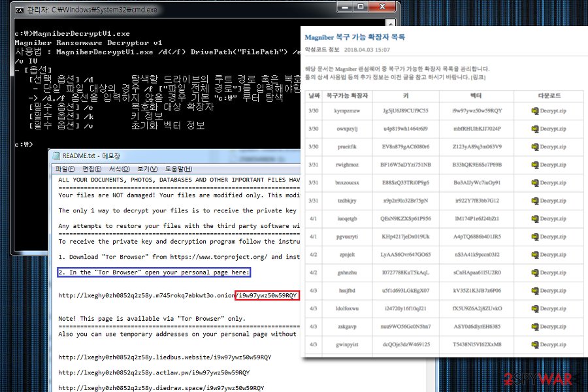Minimize the cmd.exe window
Viewport: 588px width, 392px height.
(346, 7)
